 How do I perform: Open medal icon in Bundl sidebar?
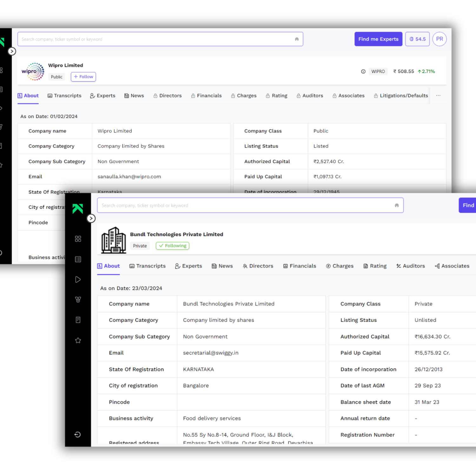[x=78, y=300]
